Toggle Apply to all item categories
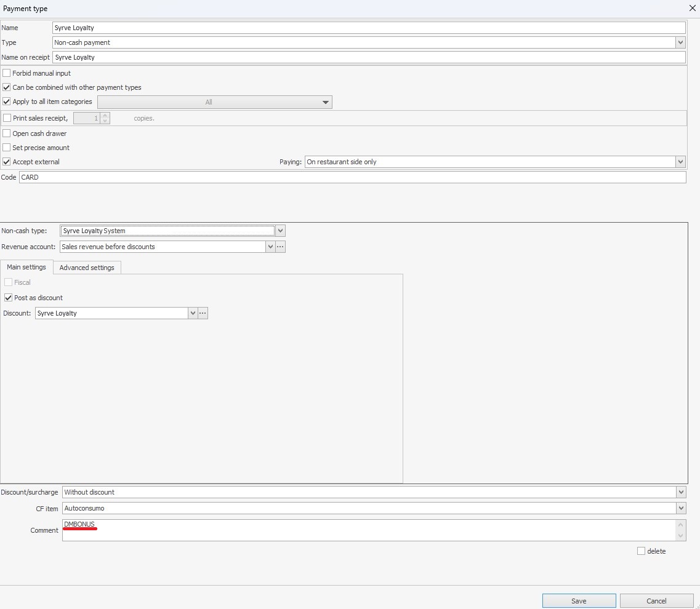The height and width of the screenshot is (609, 700). [x=7, y=101]
